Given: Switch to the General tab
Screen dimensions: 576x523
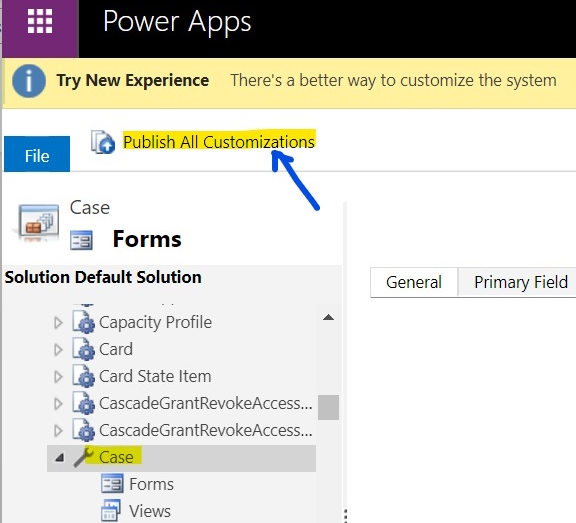Looking at the screenshot, I should [414, 282].
